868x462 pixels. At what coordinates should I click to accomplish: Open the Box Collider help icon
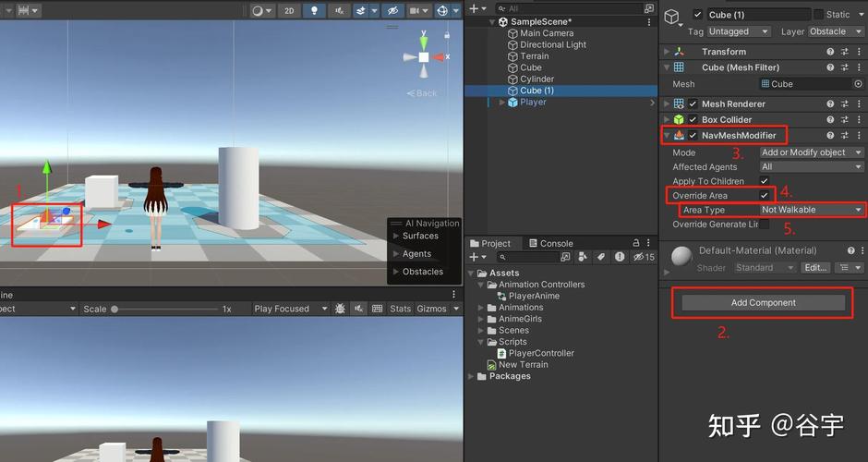[x=830, y=119]
